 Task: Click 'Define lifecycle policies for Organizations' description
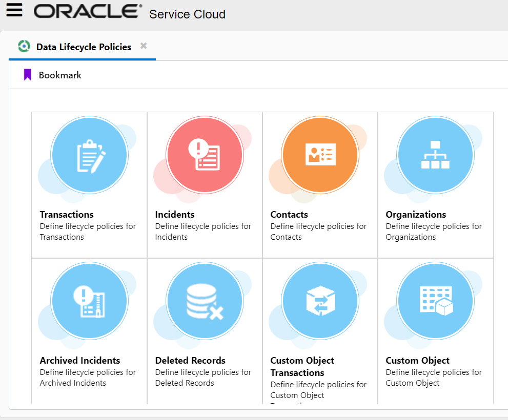(434, 232)
